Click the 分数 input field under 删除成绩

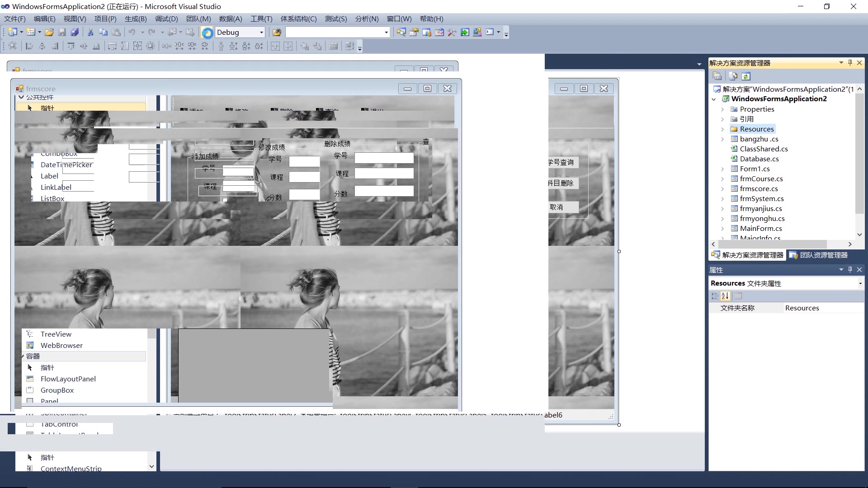coord(384,191)
